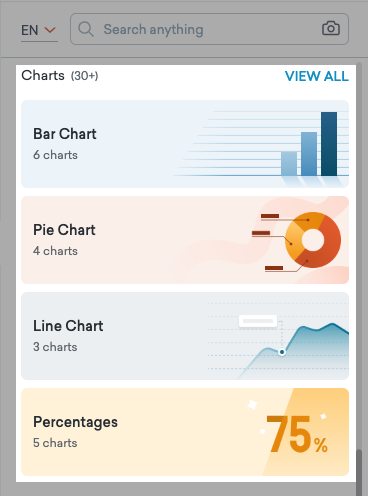368x496 pixels.
Task: Open the Pie Chart category card
Action: 185,240
